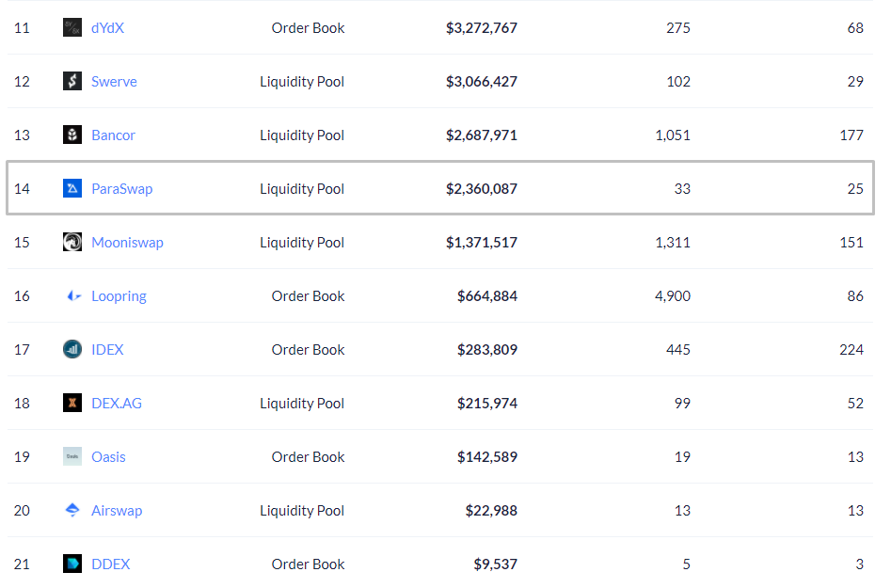Click the DDEX logo icon
Image resolution: width=891 pixels, height=588 pixels.
tap(72, 564)
